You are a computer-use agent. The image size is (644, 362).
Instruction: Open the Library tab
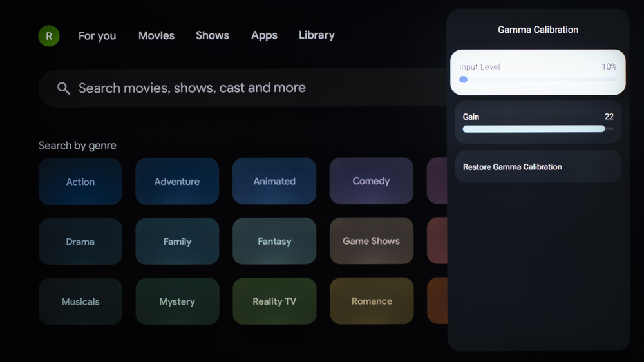(316, 35)
